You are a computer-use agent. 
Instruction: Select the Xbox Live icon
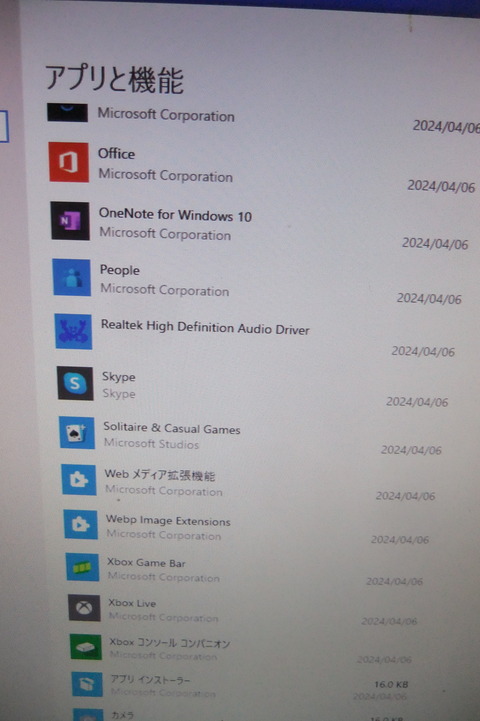point(84,608)
